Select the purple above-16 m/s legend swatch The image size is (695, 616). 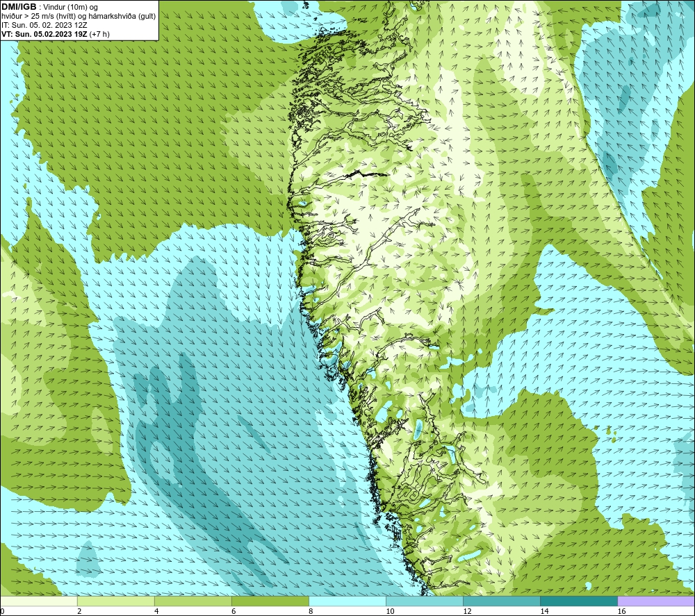(x=656, y=601)
